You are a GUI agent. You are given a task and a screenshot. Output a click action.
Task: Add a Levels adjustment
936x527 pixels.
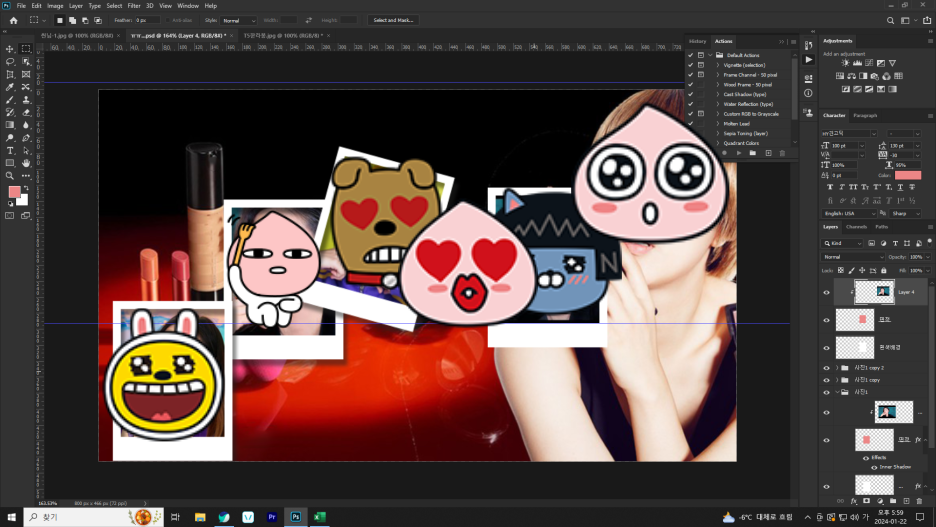857,63
